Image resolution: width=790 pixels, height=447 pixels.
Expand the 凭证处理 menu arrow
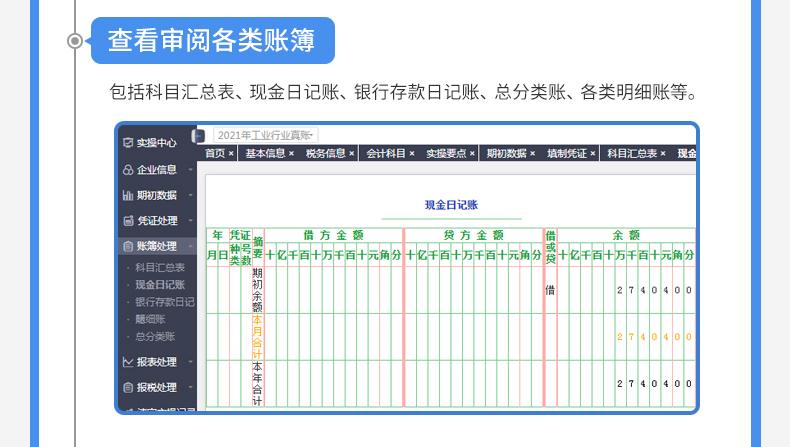[190, 221]
